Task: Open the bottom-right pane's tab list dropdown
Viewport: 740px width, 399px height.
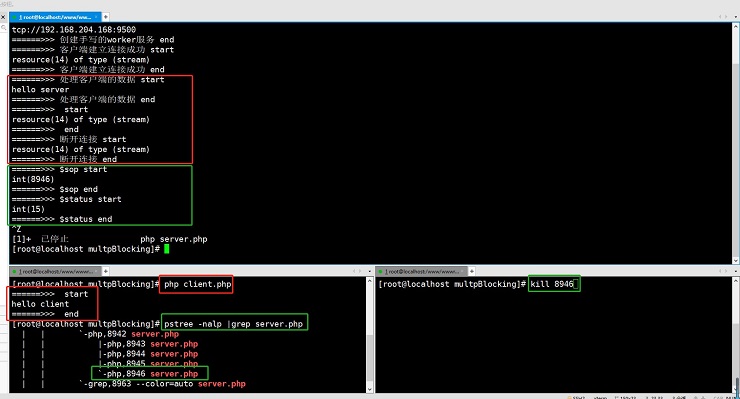Action: [x=735, y=272]
